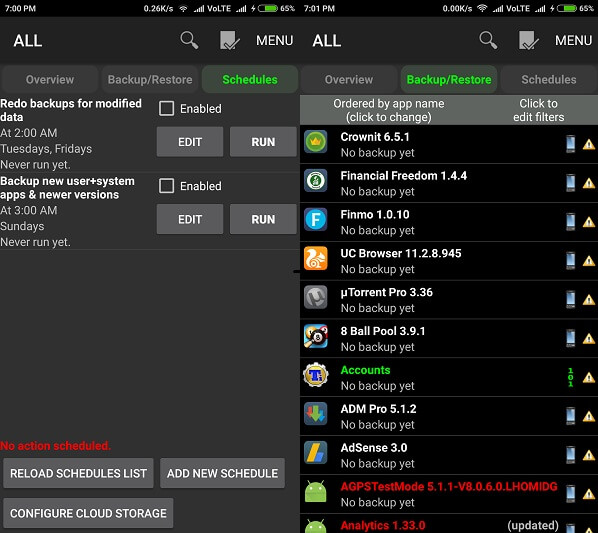The height and width of the screenshot is (533, 598).
Task: Enable the Backup new user+system apps schedule
Action: click(x=167, y=186)
